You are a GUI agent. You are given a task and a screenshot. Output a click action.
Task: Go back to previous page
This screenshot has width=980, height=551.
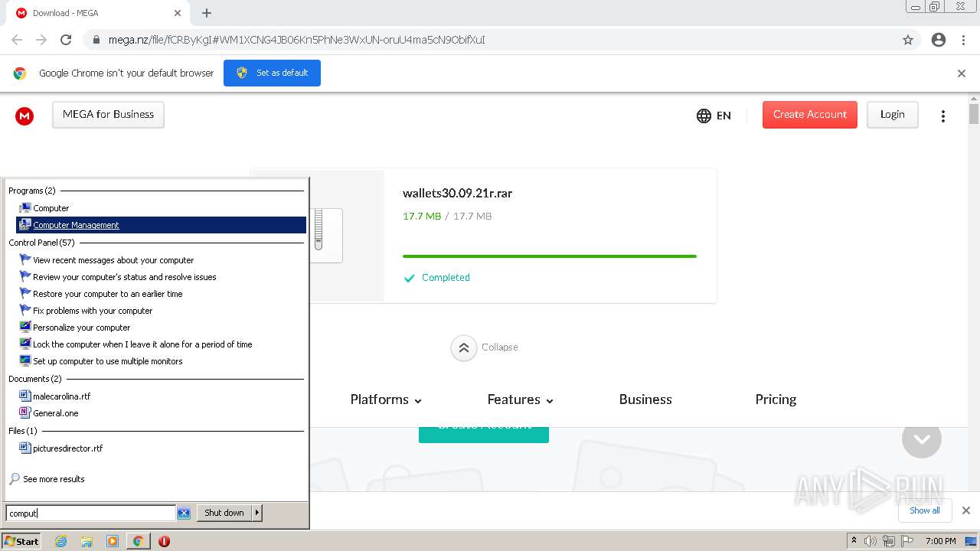pyautogui.click(x=17, y=40)
